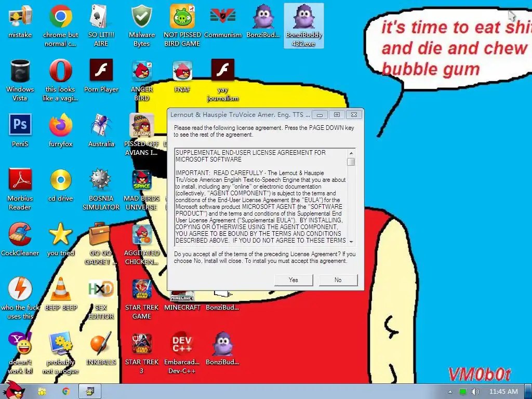Select the 'yay journalism' flash icon

(223, 80)
